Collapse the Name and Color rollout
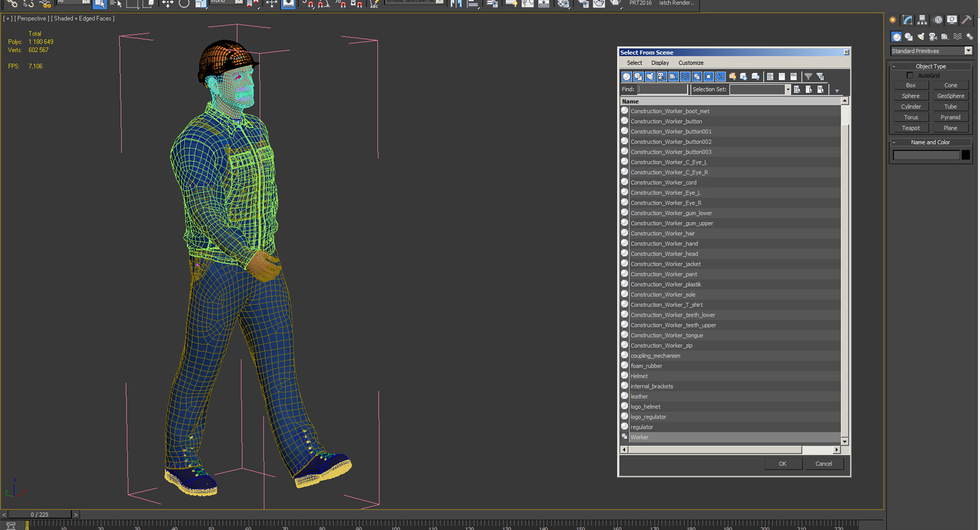 coord(930,142)
